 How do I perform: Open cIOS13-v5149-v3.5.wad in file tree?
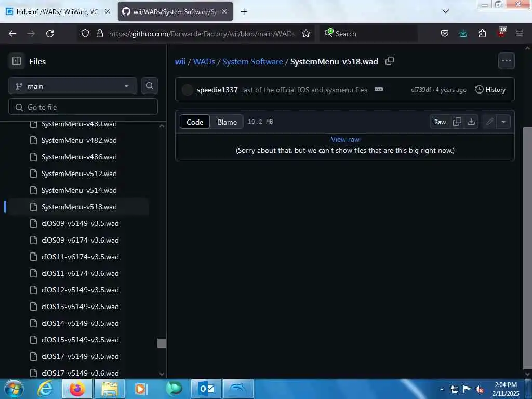coord(79,307)
